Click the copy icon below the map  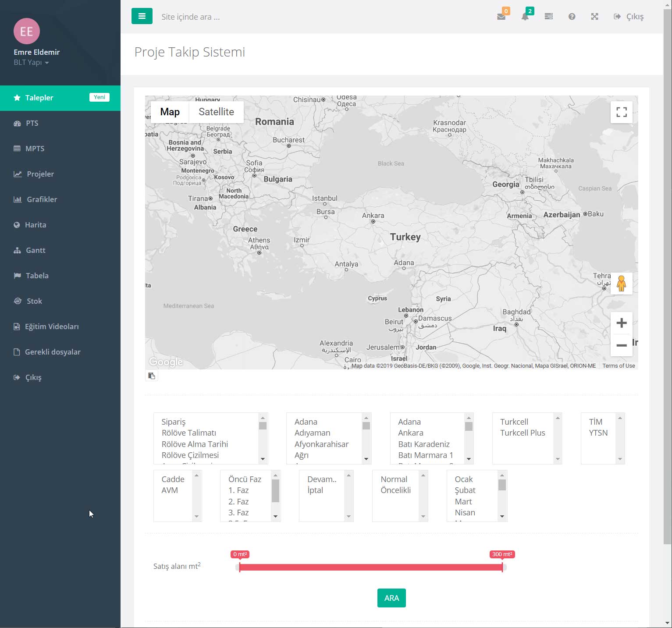click(152, 376)
